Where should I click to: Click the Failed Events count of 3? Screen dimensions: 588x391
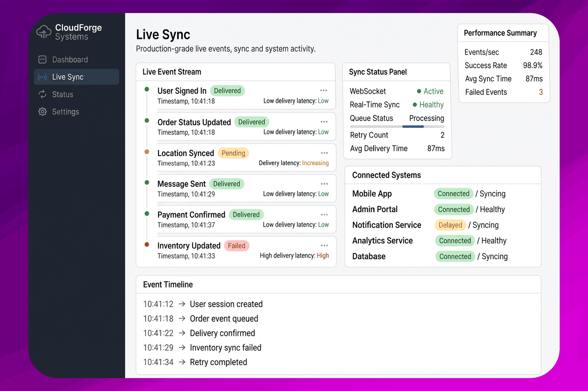click(x=541, y=92)
